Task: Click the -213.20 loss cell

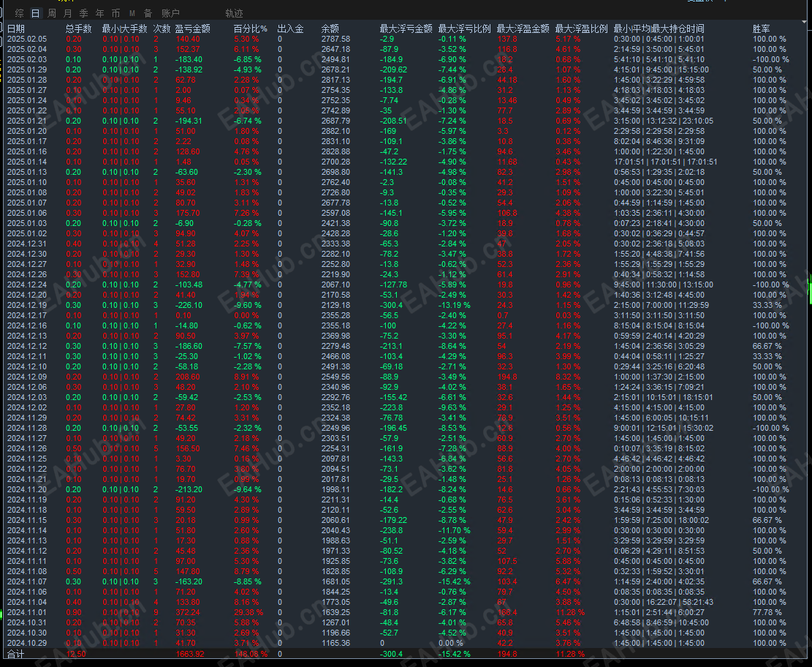Action: (x=189, y=489)
